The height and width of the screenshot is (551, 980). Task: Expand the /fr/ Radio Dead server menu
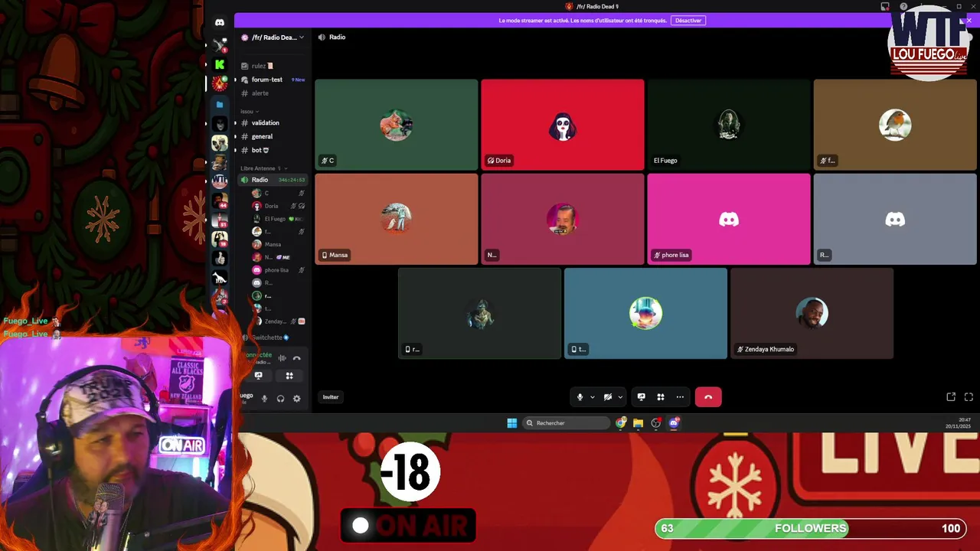pyautogui.click(x=273, y=37)
